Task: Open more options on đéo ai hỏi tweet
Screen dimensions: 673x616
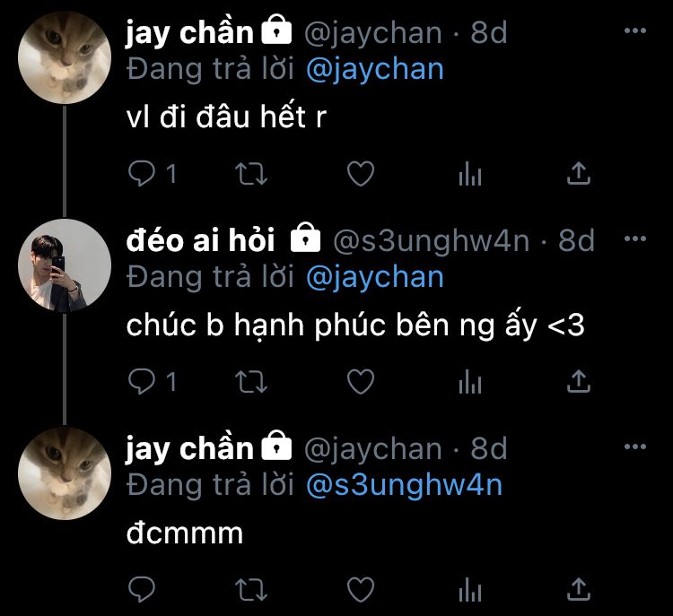Action: click(x=635, y=239)
